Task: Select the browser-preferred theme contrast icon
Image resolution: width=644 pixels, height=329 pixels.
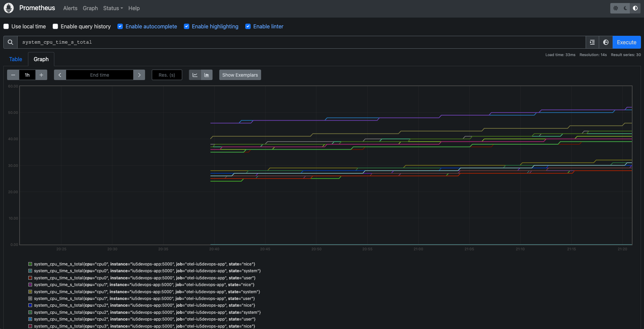Action: (635, 8)
